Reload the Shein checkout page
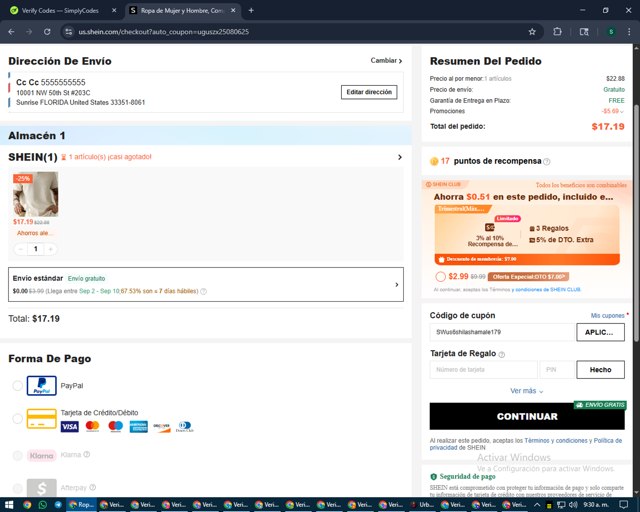 click(x=47, y=32)
